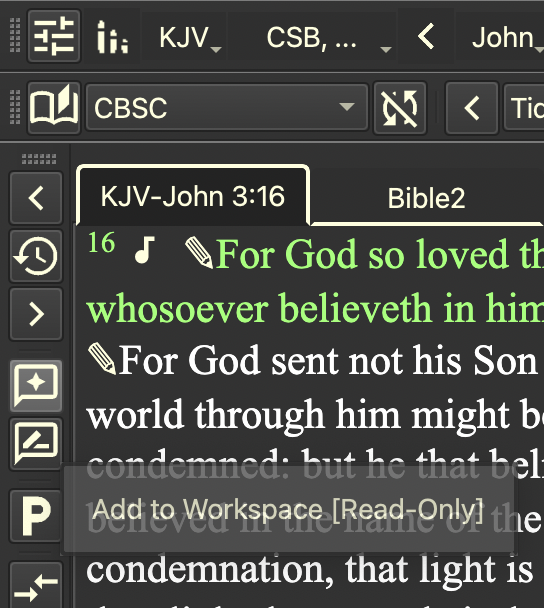Click the text 'condemnation, that light is'

[x=309, y=570]
